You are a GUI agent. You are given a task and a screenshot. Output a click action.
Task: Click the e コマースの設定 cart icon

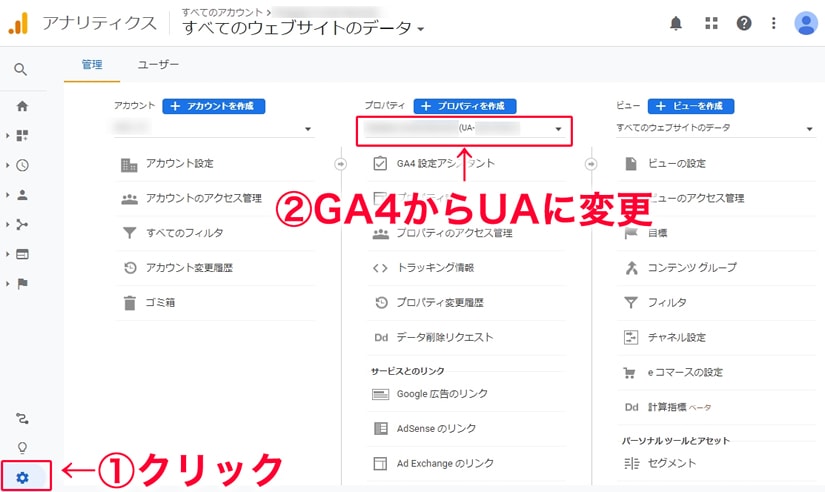629,373
